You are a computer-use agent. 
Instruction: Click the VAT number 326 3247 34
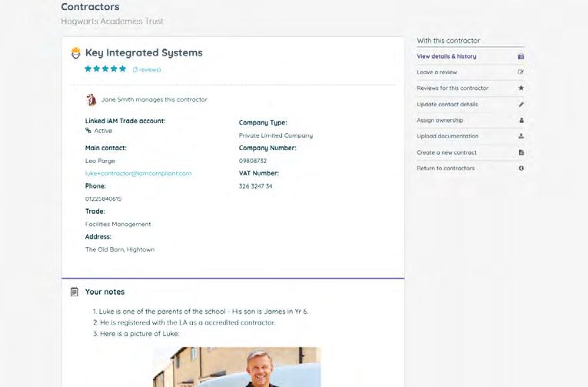(x=256, y=186)
